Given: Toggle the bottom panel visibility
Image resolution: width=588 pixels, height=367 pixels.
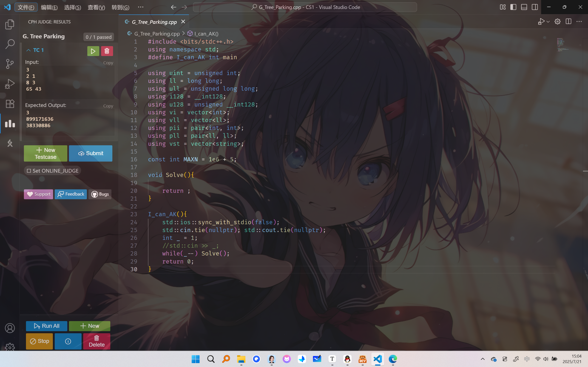Looking at the screenshot, I should 524,7.
